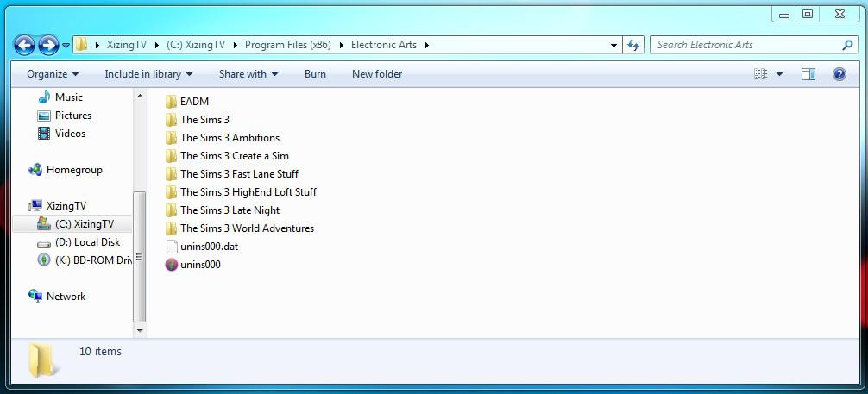
Task: Click the magnifier search icon
Action: 847,46
